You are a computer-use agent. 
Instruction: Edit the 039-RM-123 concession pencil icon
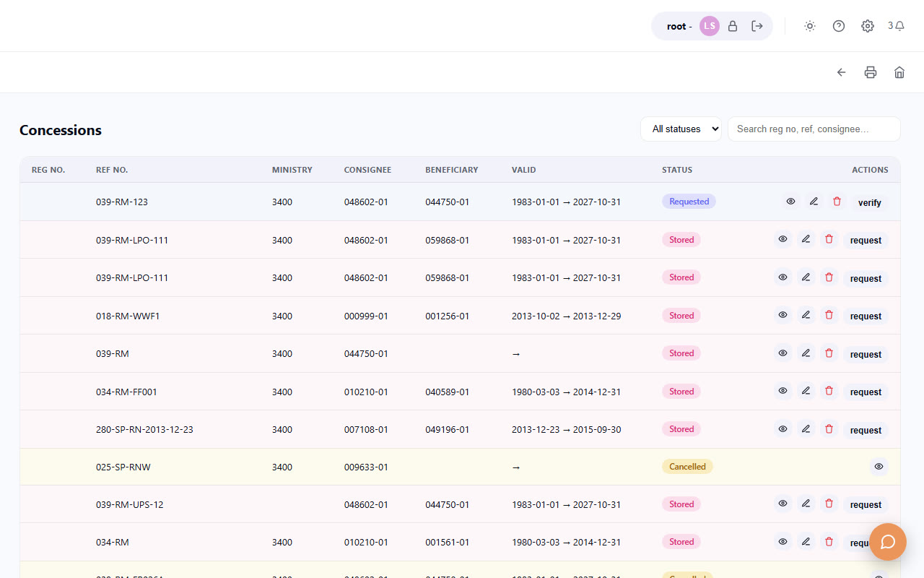click(x=814, y=202)
